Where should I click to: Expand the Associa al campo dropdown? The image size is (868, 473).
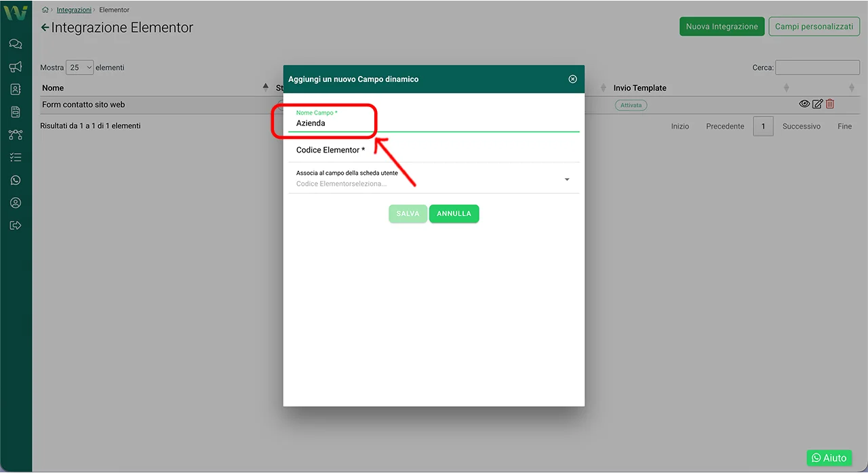[567, 180]
